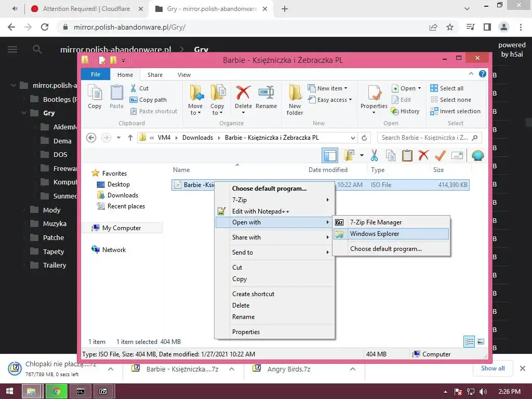Click Create shortcut in context menu
532x399 pixels.
275,294
